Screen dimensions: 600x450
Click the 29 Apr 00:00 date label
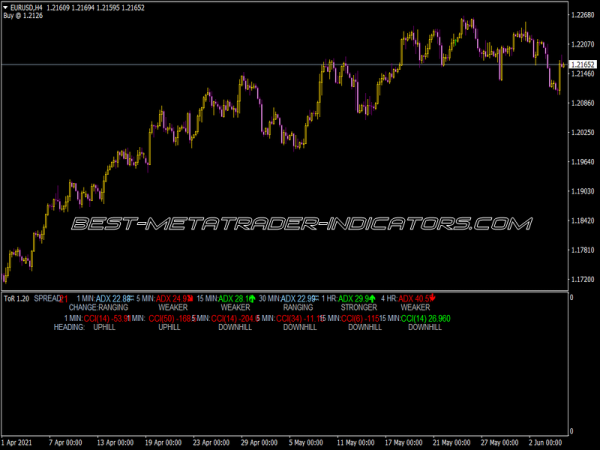click(x=259, y=443)
